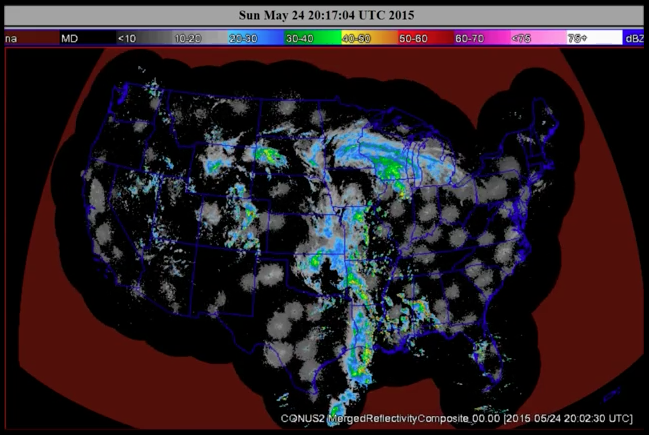The width and height of the screenshot is (649, 435).
Task: Click the '40-50' yellow-orange legend segment
Action: click(369, 38)
